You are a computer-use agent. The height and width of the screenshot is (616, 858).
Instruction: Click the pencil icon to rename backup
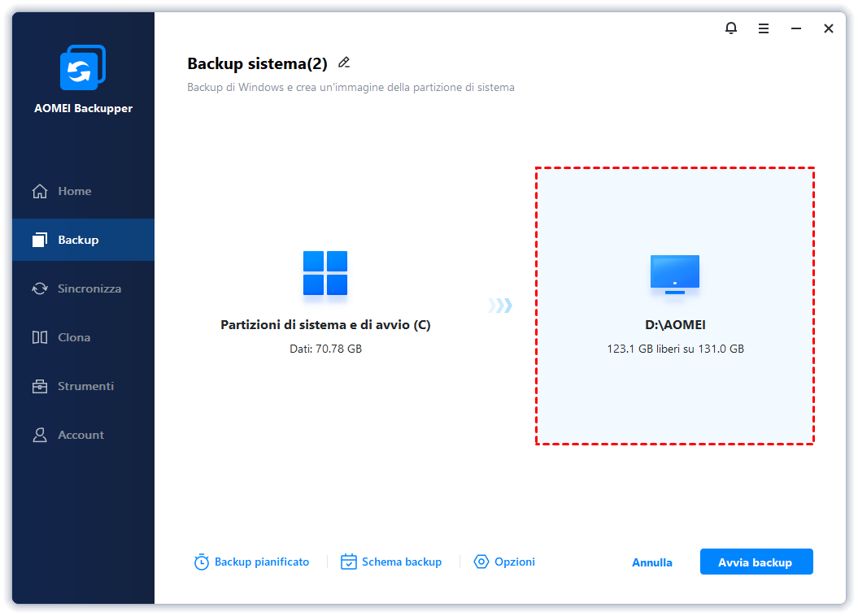point(344,63)
